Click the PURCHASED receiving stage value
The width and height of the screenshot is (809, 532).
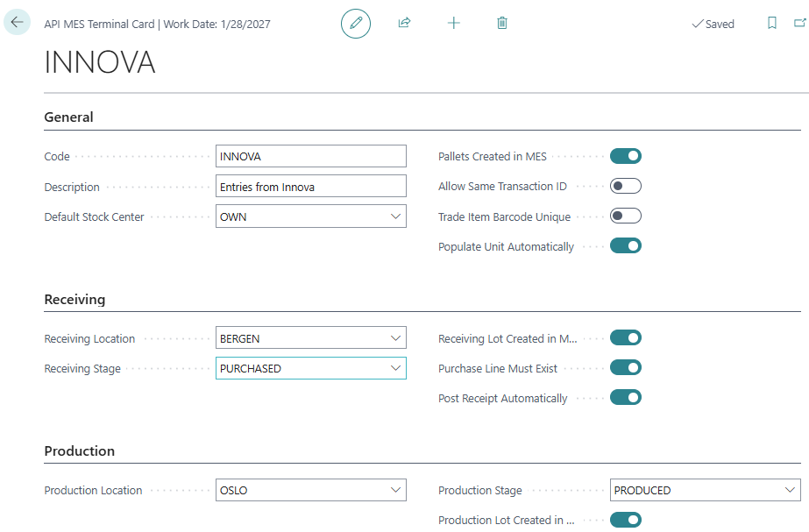(x=251, y=368)
